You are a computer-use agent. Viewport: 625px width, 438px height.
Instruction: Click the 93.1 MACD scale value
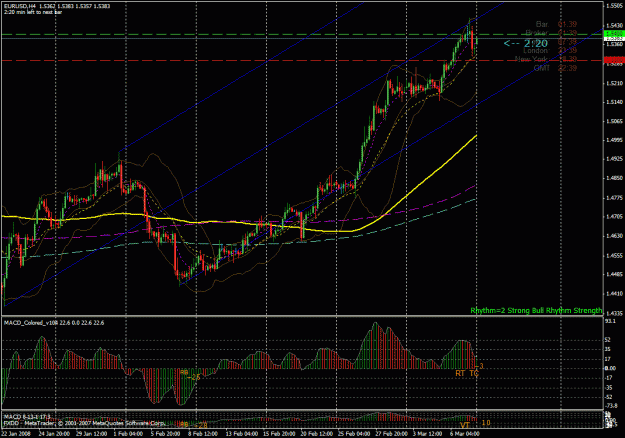click(x=610, y=320)
